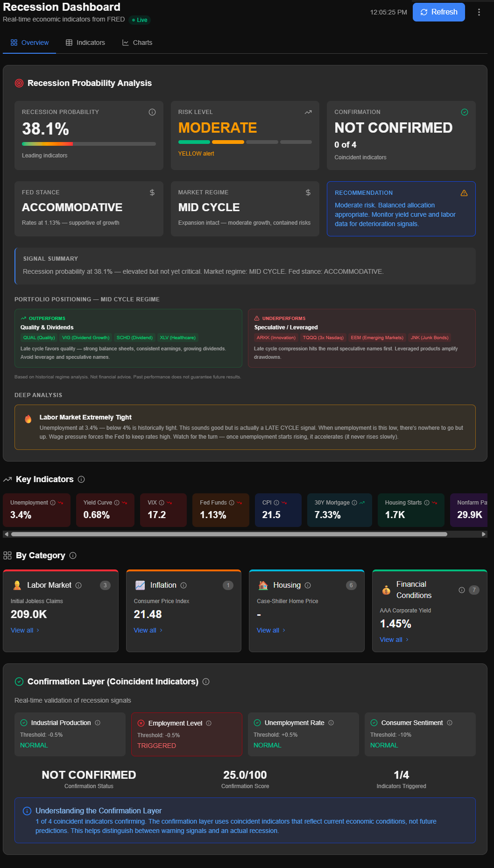
Task: Switch to the Indicators tab
Action: pos(86,42)
